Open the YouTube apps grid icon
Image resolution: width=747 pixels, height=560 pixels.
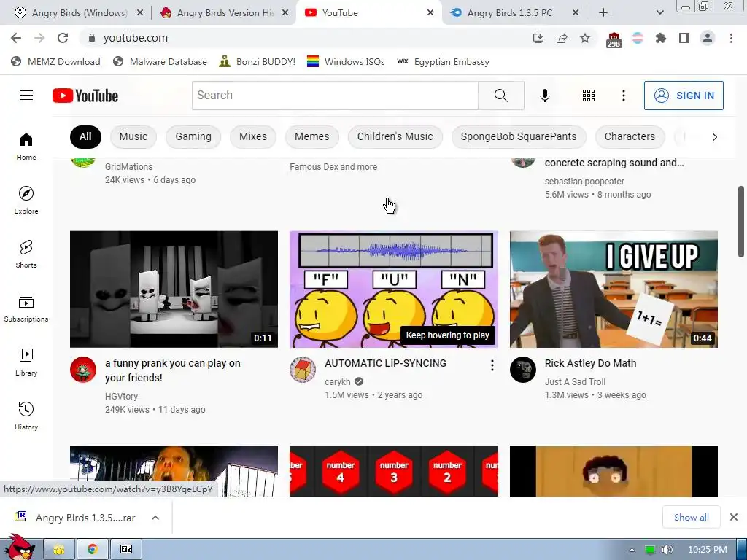point(589,96)
